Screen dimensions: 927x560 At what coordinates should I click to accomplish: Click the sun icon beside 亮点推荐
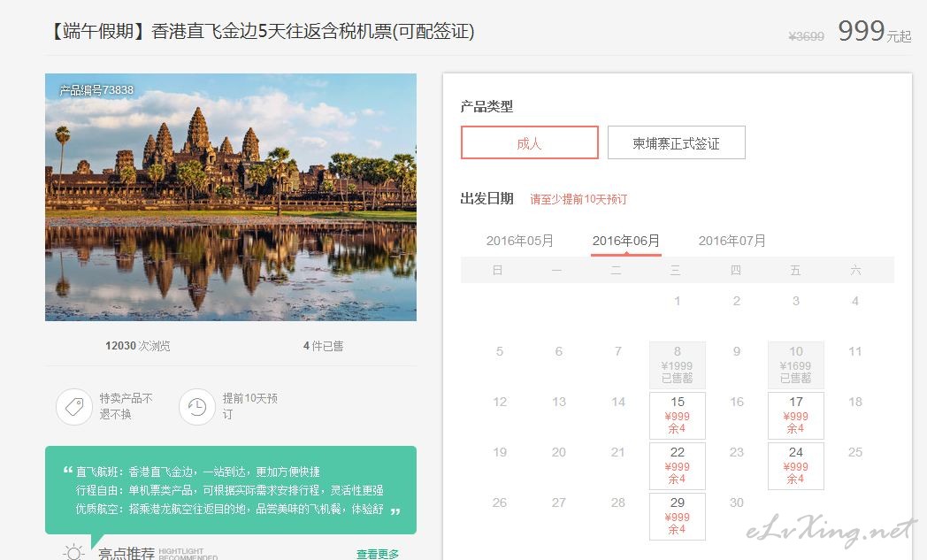pyautogui.click(x=74, y=553)
